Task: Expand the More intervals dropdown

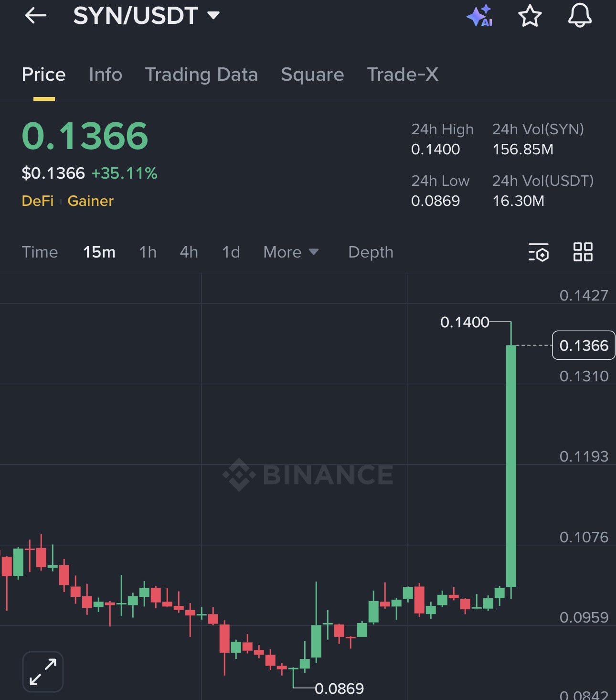Action: 290,252
